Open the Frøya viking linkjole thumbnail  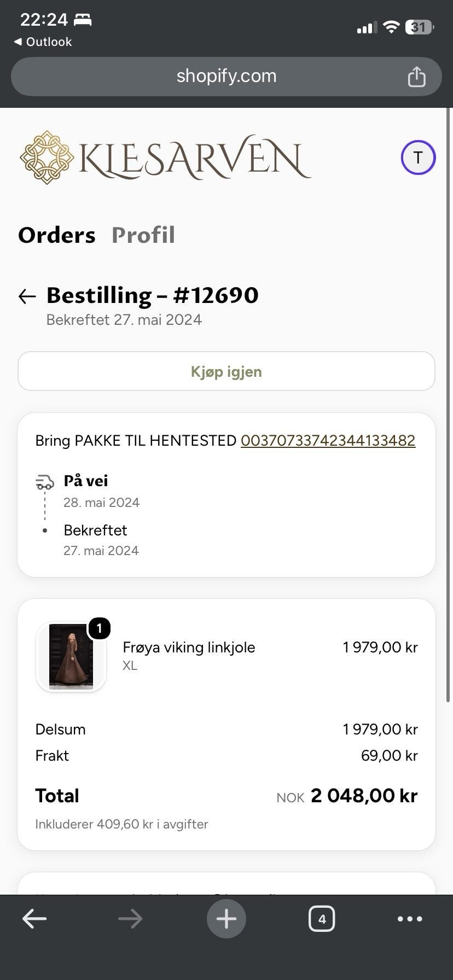point(71,656)
